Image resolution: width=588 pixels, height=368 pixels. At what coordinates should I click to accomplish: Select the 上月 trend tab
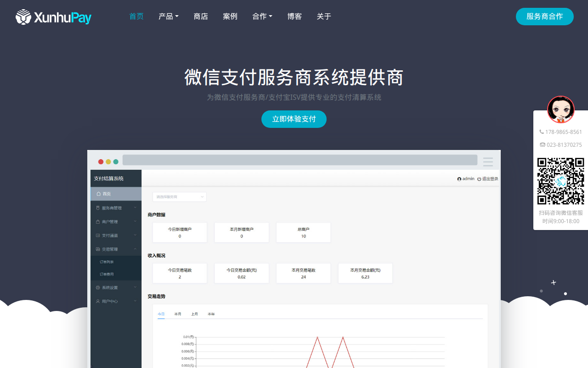click(194, 314)
